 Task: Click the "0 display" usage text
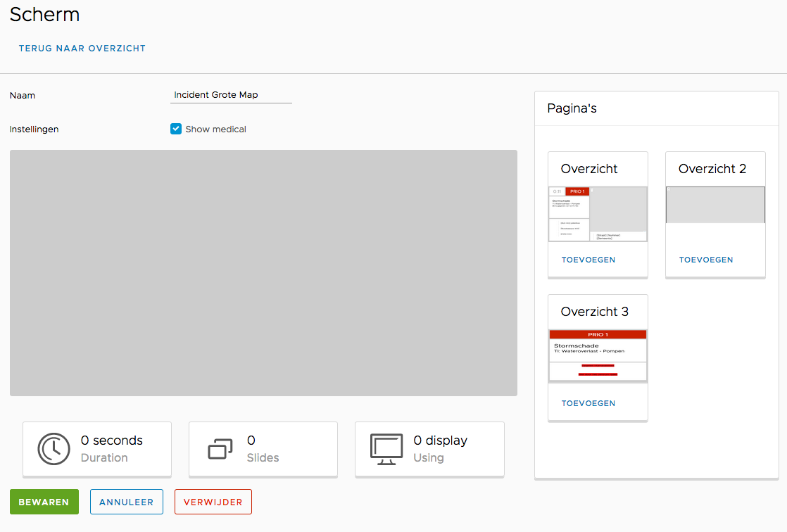click(x=440, y=441)
